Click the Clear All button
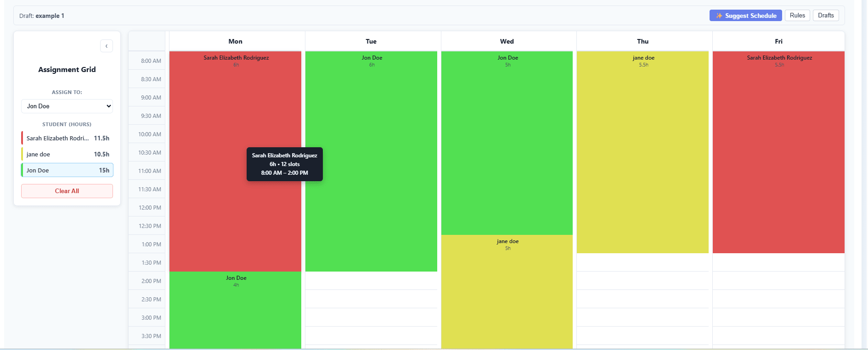The image size is (868, 350). click(67, 191)
